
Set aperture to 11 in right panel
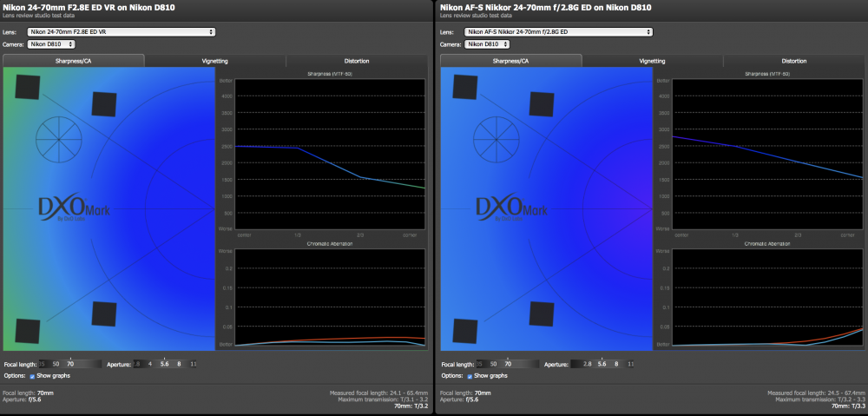(x=630, y=365)
